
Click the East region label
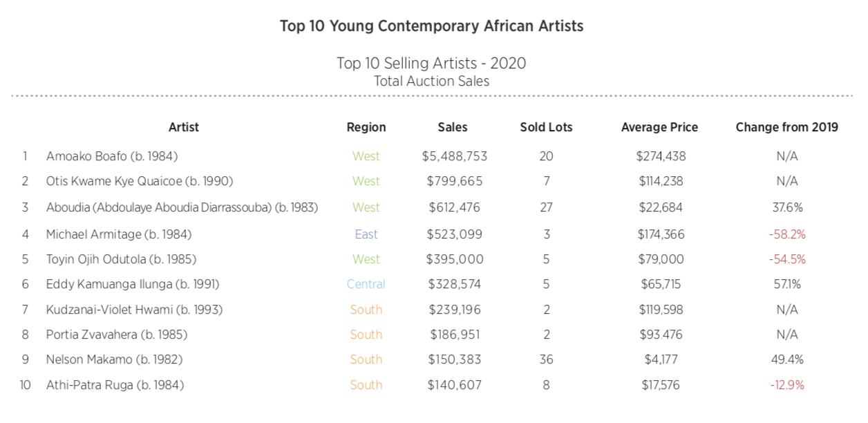point(366,234)
